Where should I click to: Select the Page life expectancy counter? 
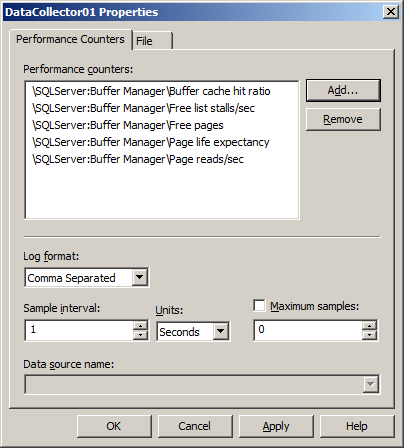point(151,142)
